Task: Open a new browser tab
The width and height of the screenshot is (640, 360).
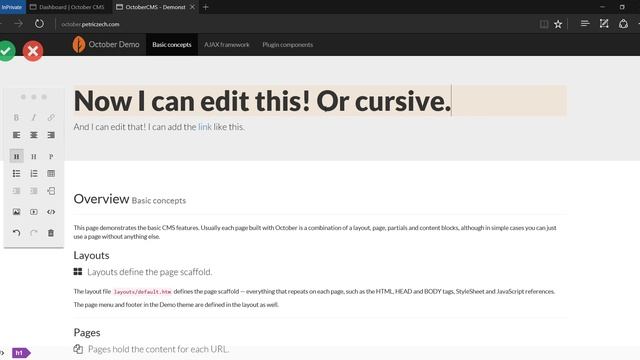Action: point(206,7)
